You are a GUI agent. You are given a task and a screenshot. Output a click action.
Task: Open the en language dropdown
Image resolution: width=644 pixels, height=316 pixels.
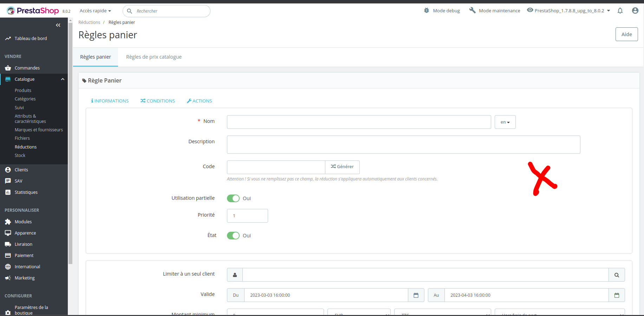point(505,122)
